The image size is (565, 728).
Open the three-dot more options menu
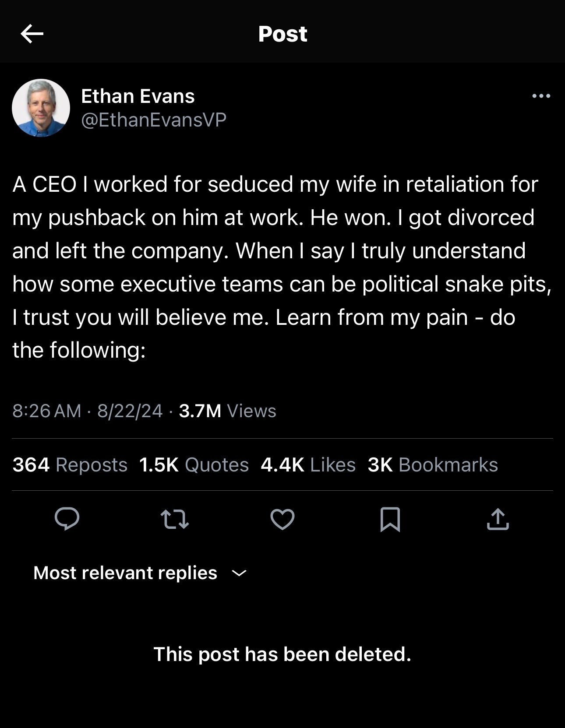[x=541, y=96]
